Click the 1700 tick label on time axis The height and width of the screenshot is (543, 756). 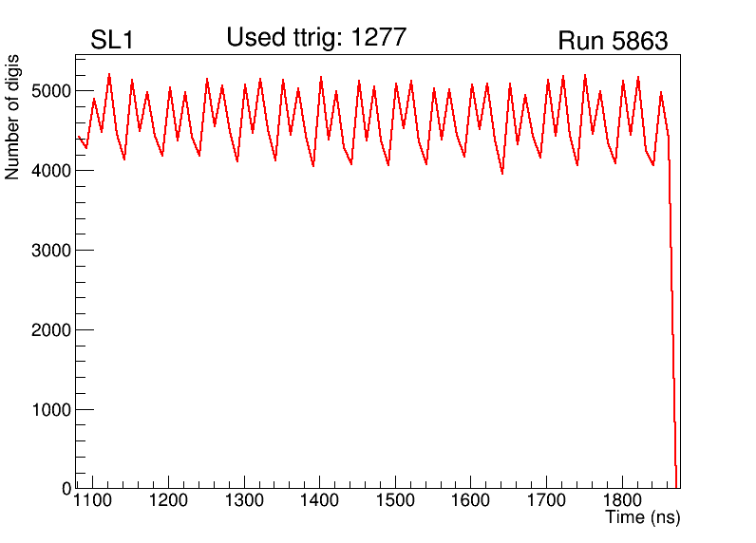point(547,501)
